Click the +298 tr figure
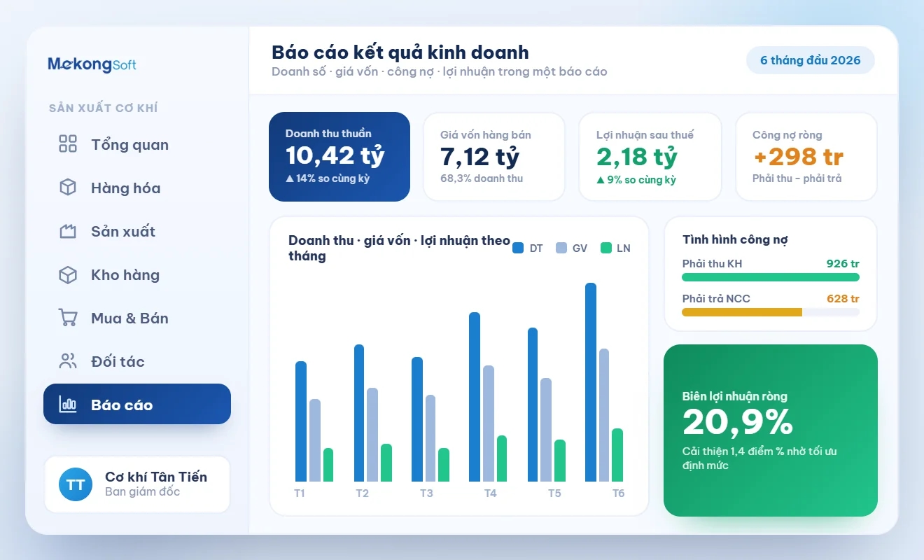Viewport: 924px width, 560px height. click(x=798, y=157)
